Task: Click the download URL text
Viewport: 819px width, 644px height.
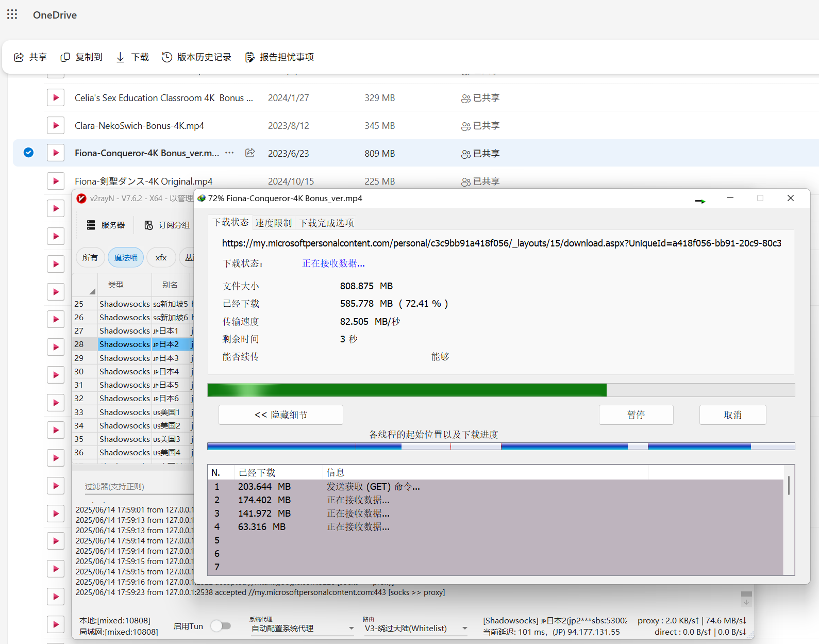Action: pyautogui.click(x=502, y=243)
